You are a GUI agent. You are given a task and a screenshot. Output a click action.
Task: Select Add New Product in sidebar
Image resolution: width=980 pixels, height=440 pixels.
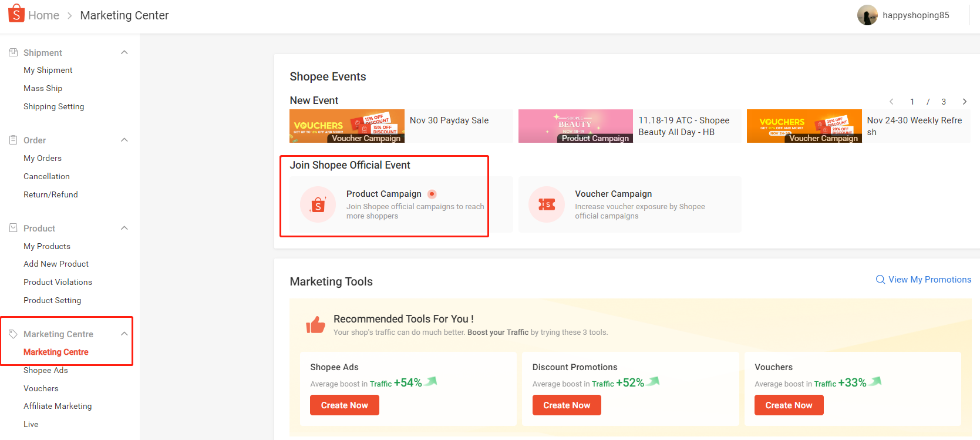56,264
